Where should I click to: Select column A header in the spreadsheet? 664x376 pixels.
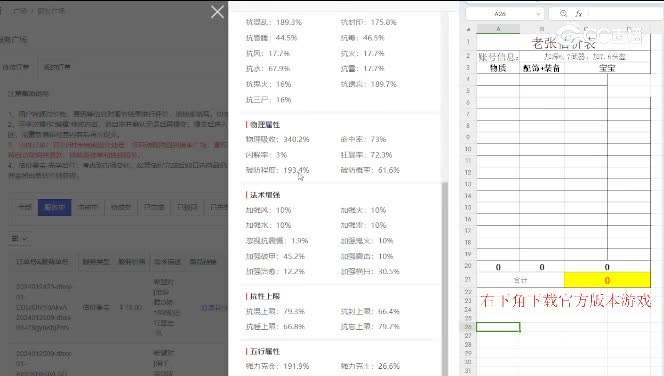pyautogui.click(x=498, y=29)
